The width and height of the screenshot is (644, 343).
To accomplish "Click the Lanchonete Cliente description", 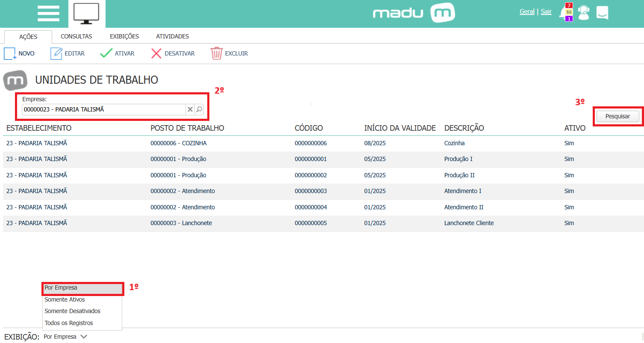I will (469, 223).
